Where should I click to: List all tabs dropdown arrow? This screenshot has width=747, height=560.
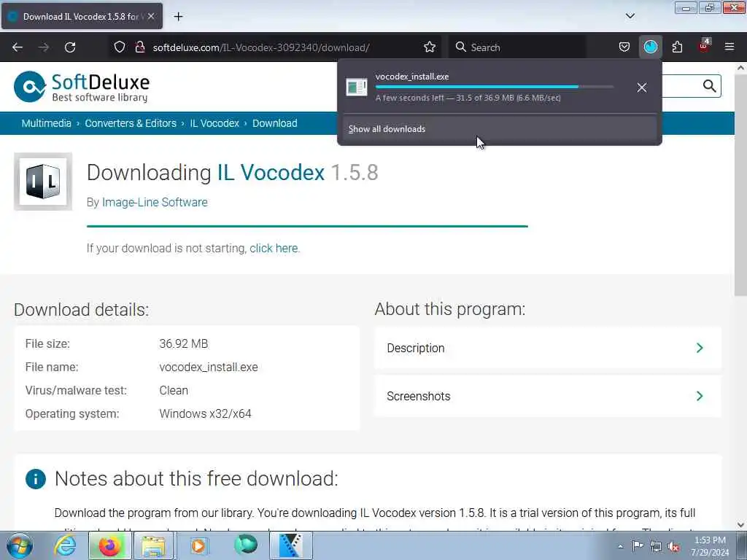tap(630, 16)
